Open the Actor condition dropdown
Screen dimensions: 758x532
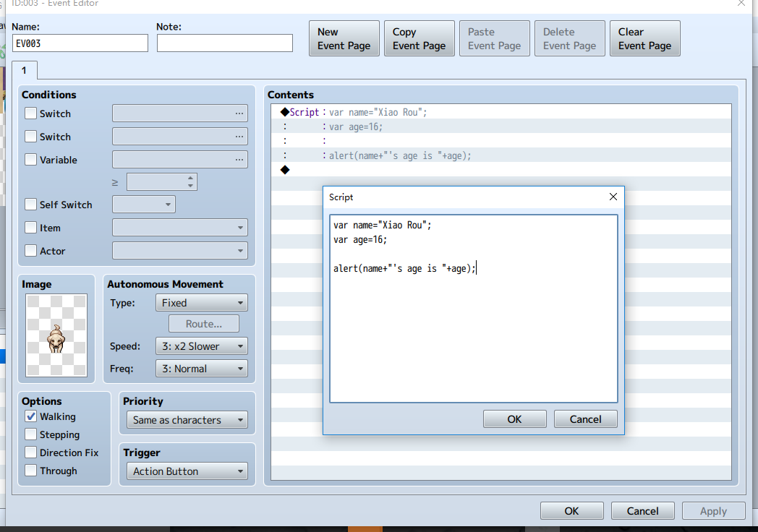pos(180,251)
